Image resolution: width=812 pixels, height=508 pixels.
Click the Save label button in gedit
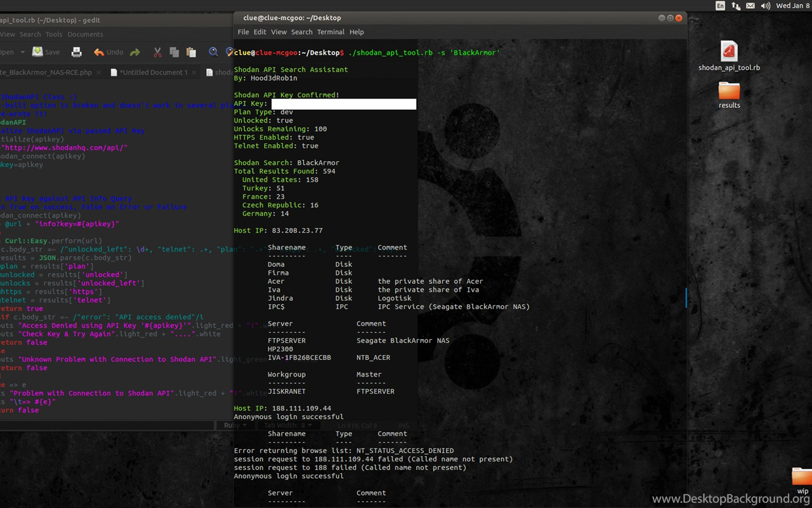click(x=53, y=52)
